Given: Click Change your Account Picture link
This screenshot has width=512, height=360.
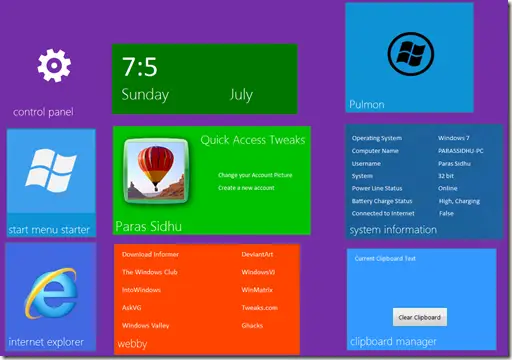Looking at the screenshot, I should tap(255, 175).
